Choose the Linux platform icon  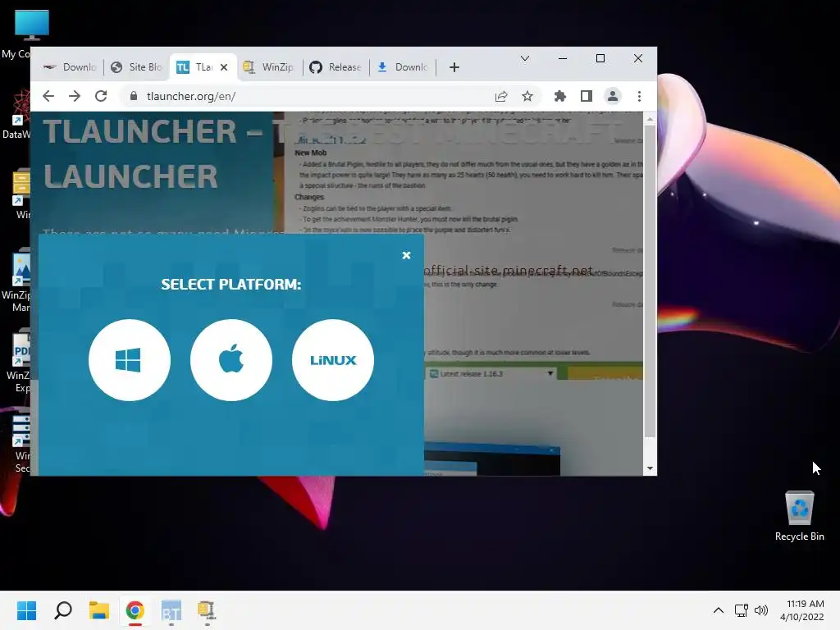pyautogui.click(x=333, y=360)
